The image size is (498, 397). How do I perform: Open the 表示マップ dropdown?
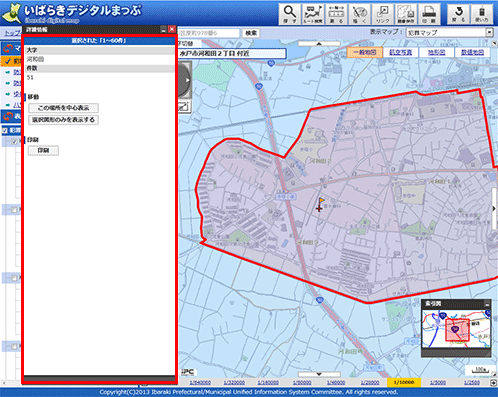(x=449, y=33)
